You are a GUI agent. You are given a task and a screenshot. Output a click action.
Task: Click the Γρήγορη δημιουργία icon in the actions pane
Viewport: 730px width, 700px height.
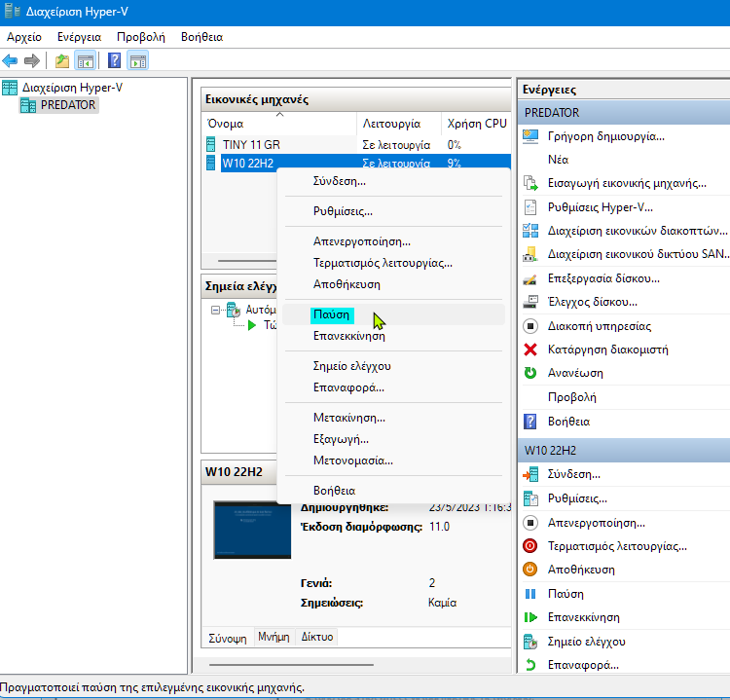click(x=530, y=136)
